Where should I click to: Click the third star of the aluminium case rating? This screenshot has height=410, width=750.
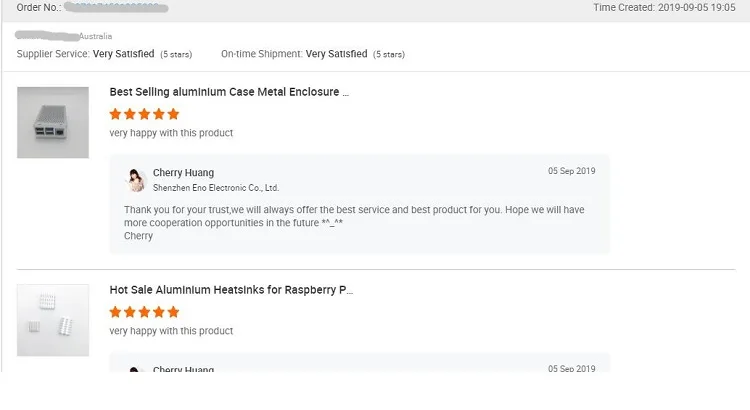click(145, 114)
